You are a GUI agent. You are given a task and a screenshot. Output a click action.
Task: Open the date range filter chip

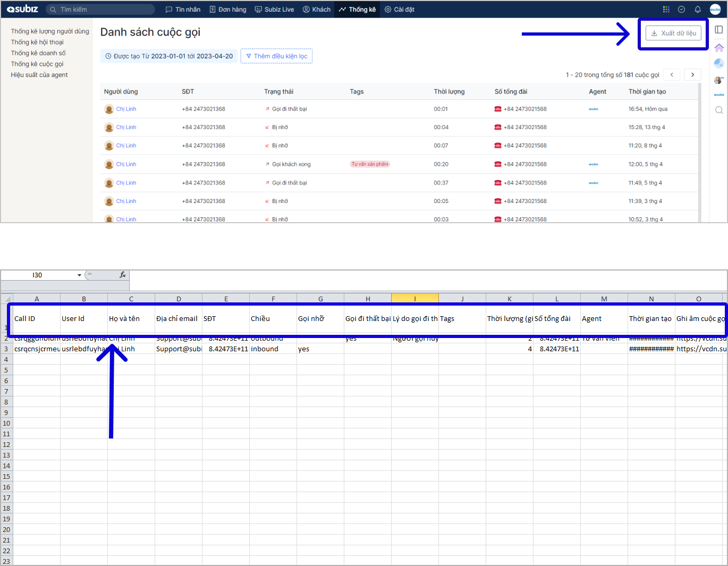click(x=169, y=56)
